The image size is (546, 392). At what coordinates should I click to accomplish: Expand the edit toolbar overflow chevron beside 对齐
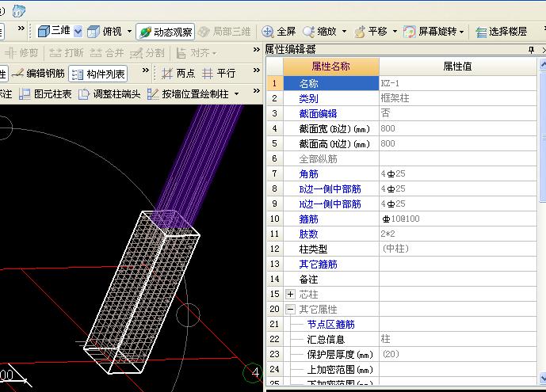pos(256,50)
